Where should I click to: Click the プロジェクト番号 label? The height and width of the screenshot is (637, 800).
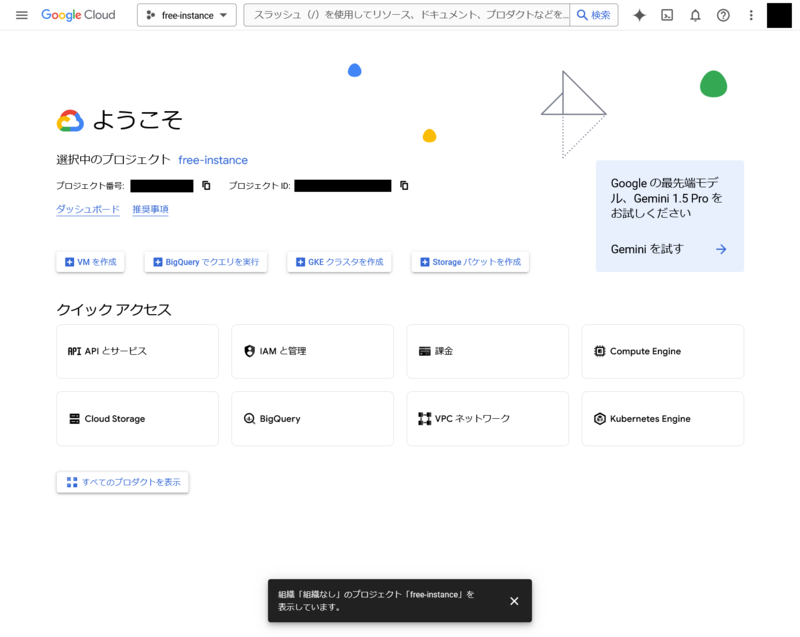click(90, 186)
